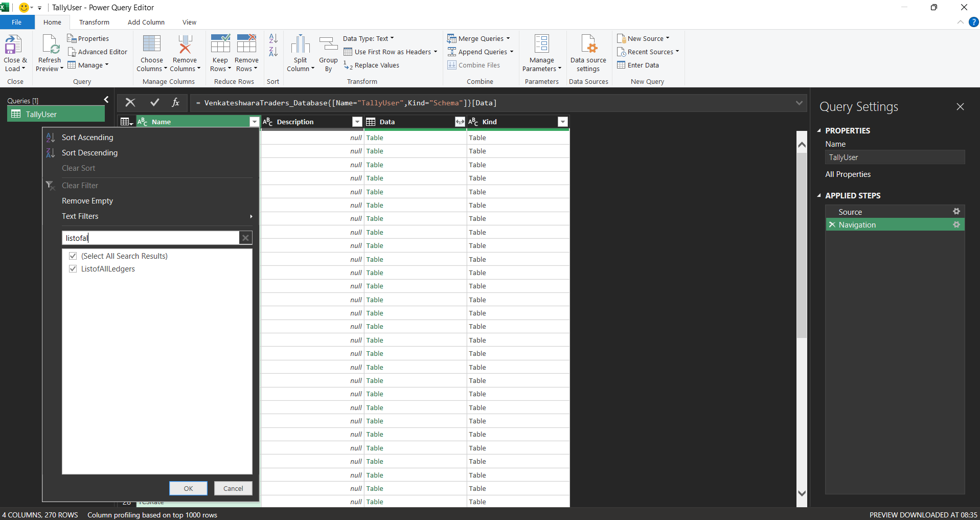Switch to the Transform ribbon tab
This screenshot has height=520, width=980.
tap(94, 22)
